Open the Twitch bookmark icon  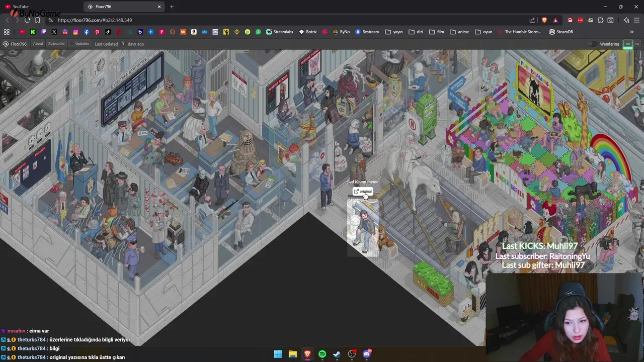pos(44,32)
